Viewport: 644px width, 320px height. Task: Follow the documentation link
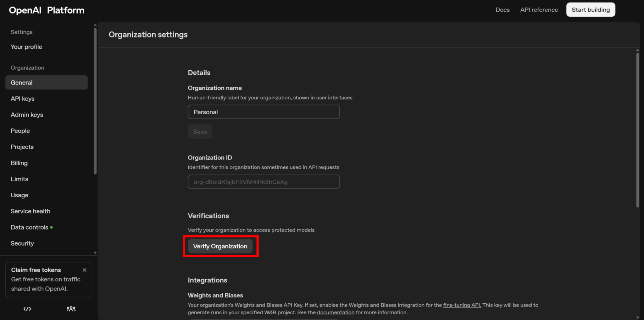(336, 313)
